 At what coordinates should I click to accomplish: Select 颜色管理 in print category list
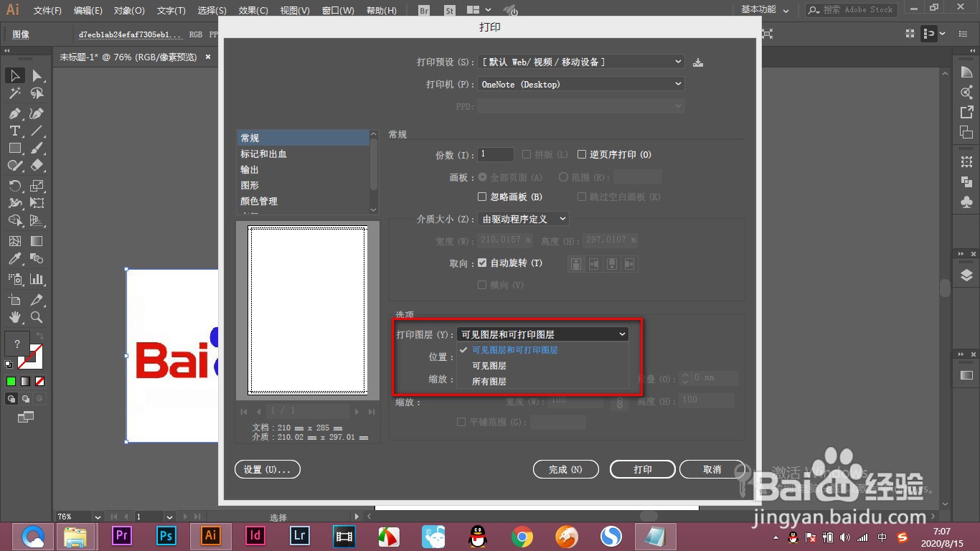pyautogui.click(x=303, y=201)
